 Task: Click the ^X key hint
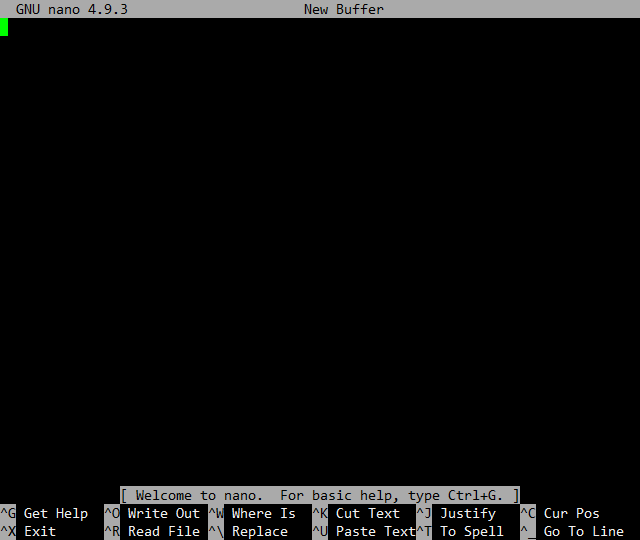tap(8, 531)
